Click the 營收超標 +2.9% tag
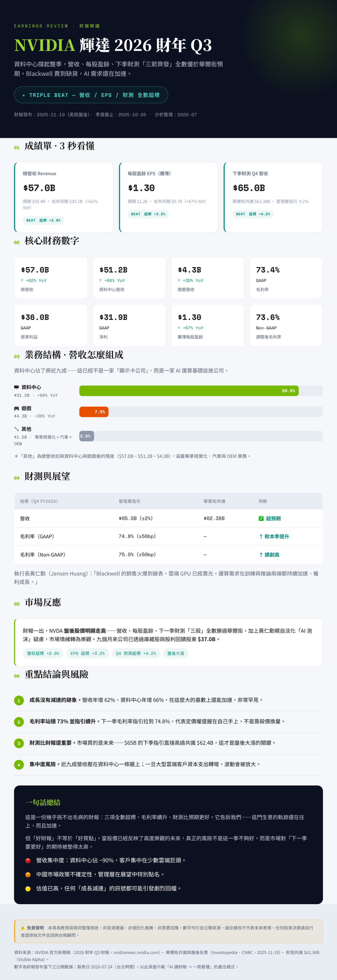The height and width of the screenshot is (980, 337). 43,653
